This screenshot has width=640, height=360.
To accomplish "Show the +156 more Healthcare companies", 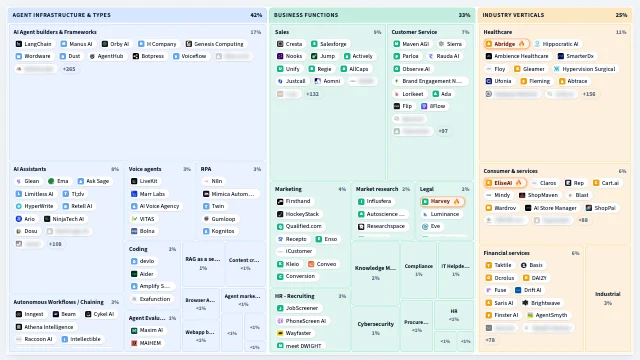I will (x=589, y=94).
